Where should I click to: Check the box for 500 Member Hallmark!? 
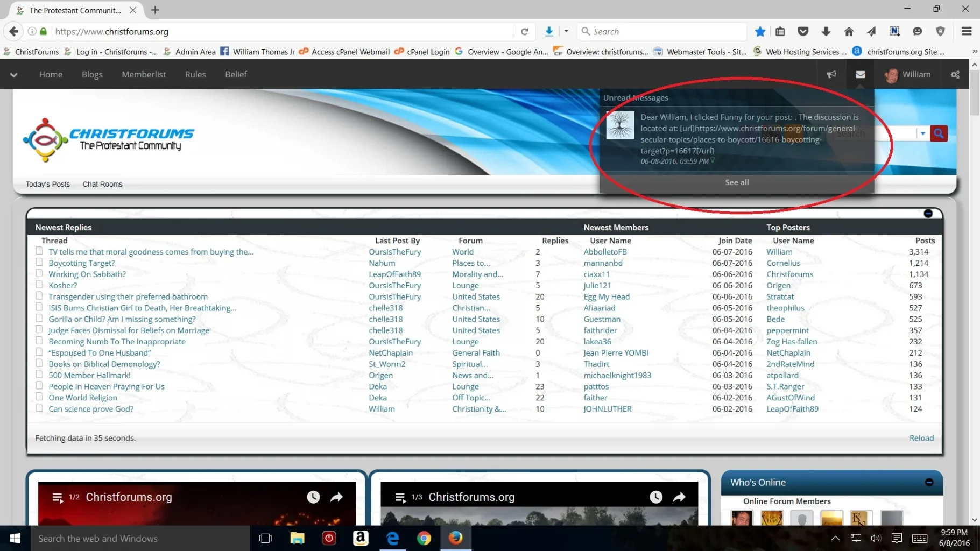(x=39, y=374)
